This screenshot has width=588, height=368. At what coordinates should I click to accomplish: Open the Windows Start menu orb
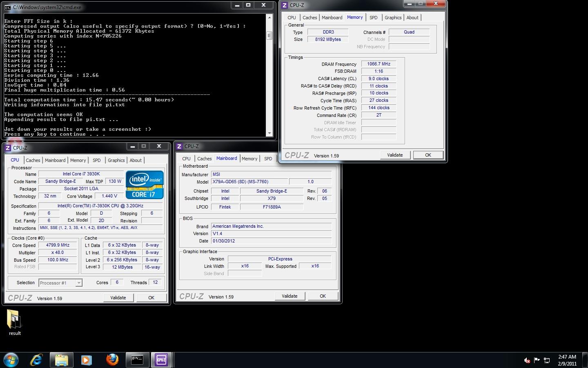tap(11, 360)
